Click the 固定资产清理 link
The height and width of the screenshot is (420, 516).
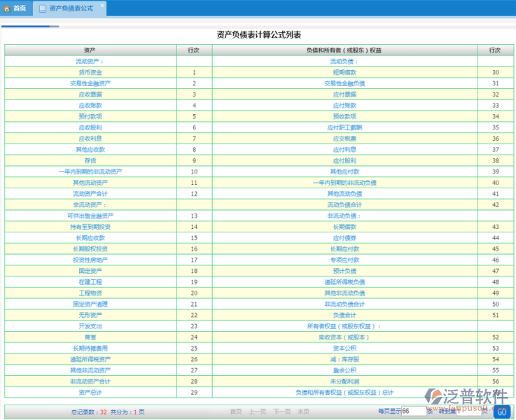90,304
